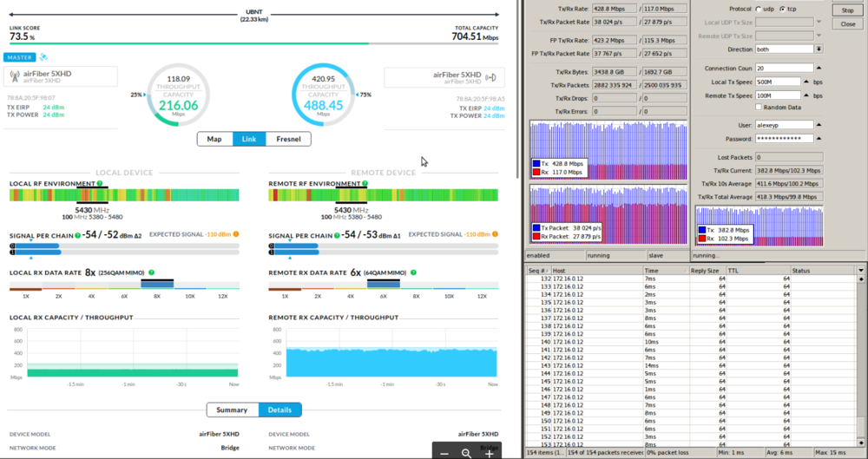Switch to the Fresnel tab
The width and height of the screenshot is (868, 459).
pyautogui.click(x=288, y=139)
